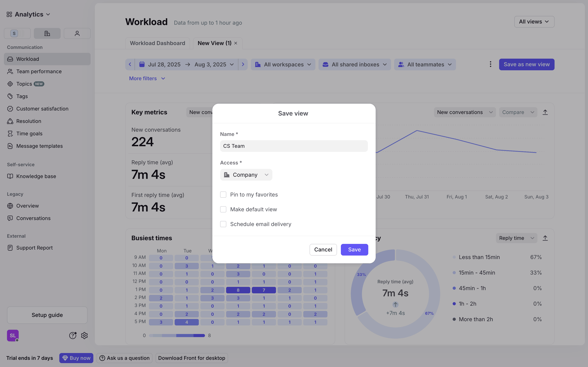Image resolution: width=588 pixels, height=367 pixels.
Task: Go to next date range arrow
Action: 243,64
